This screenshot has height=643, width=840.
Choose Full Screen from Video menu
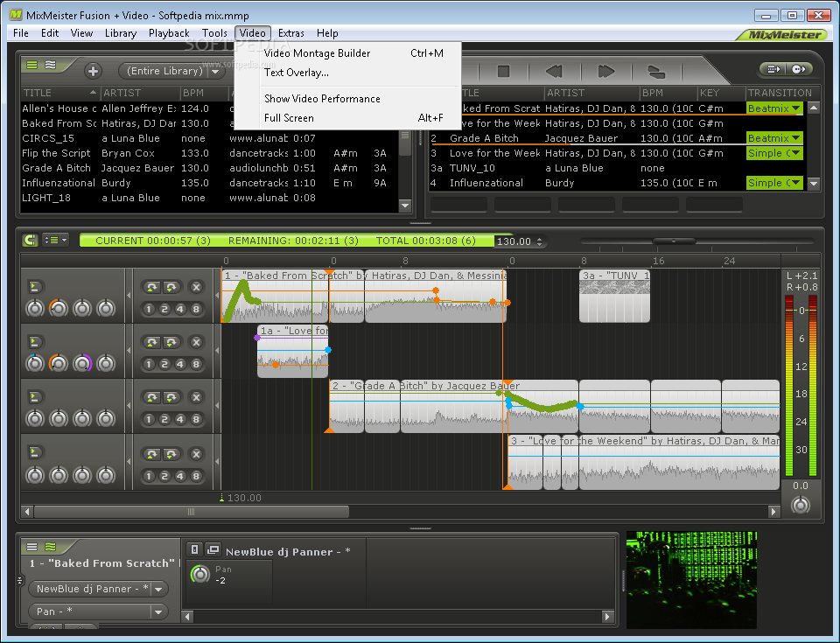point(347,118)
